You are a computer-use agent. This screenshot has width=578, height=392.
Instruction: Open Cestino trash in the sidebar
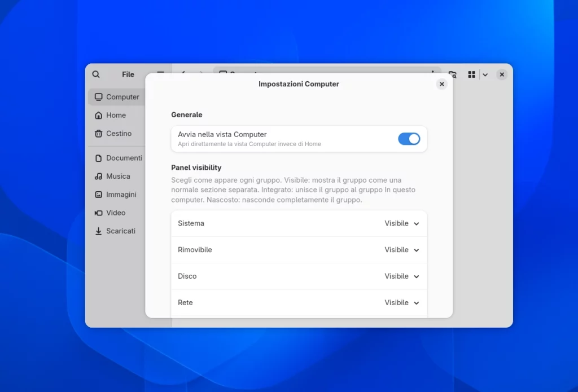pos(117,133)
